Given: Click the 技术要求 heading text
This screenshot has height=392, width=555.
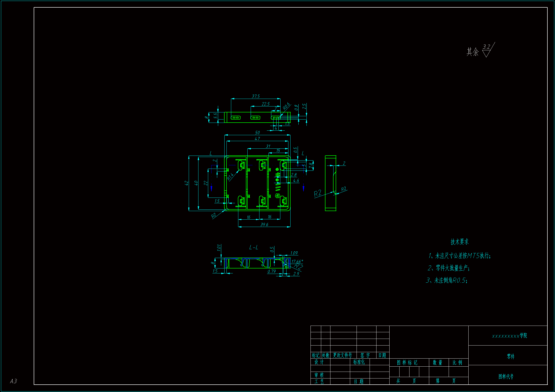Looking at the screenshot, I should click(x=460, y=242).
